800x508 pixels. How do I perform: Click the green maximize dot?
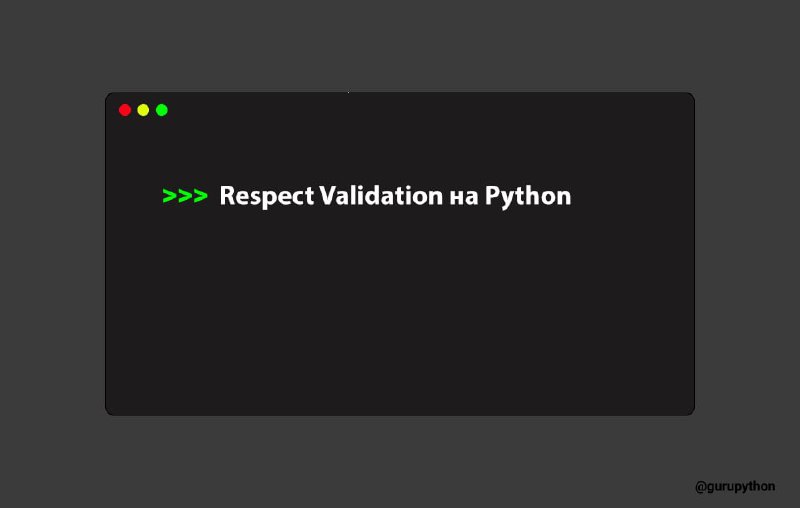[162, 110]
